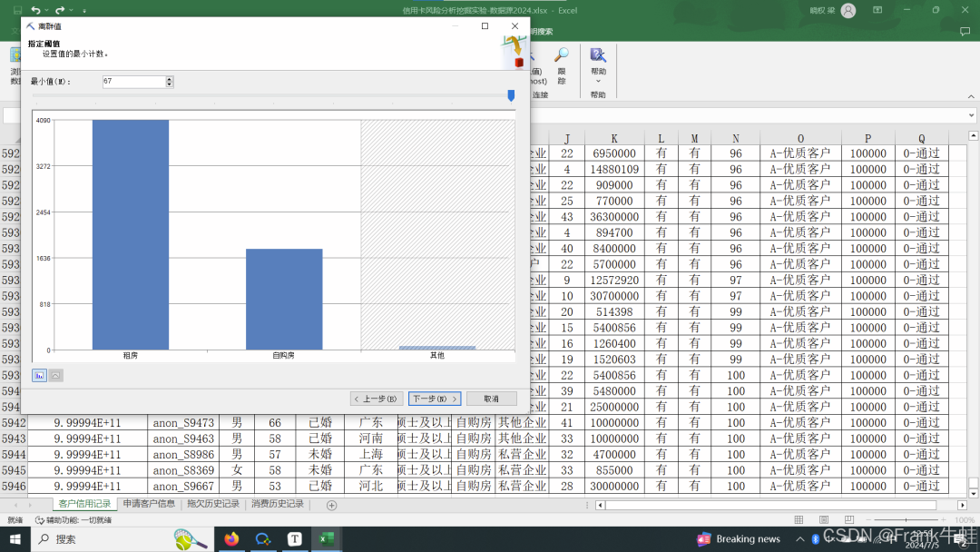Toggle Ribbon Display Options icon

pyautogui.click(x=877, y=10)
